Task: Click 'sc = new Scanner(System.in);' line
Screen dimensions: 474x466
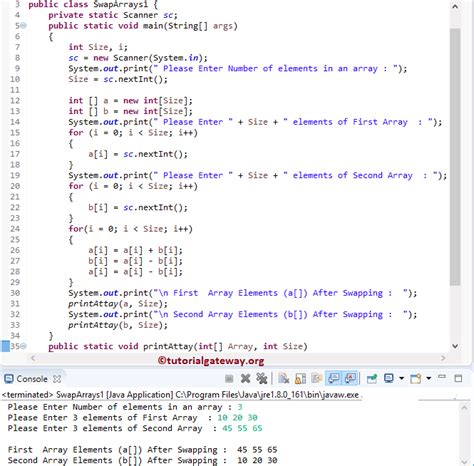Action: point(138,58)
